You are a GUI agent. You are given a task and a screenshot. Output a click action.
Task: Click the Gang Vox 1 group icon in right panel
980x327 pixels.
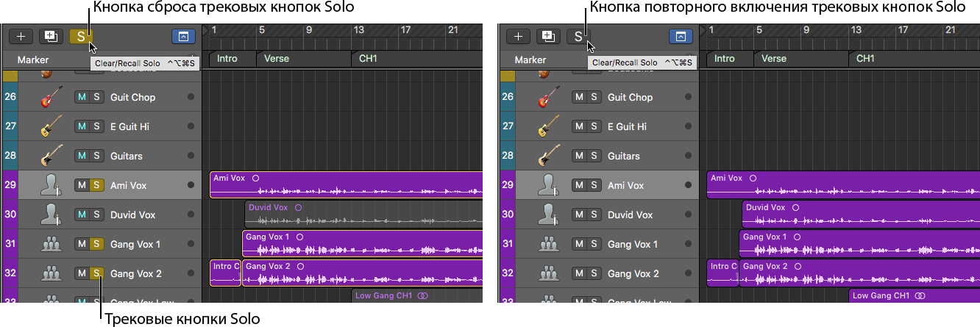click(x=547, y=244)
